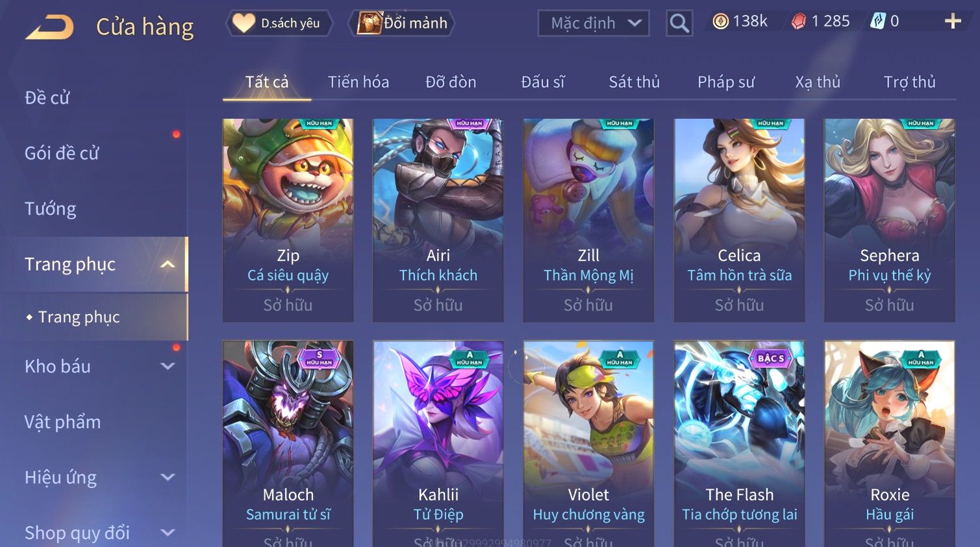
Task: Switch to the Sát thủ tab
Action: (x=634, y=82)
